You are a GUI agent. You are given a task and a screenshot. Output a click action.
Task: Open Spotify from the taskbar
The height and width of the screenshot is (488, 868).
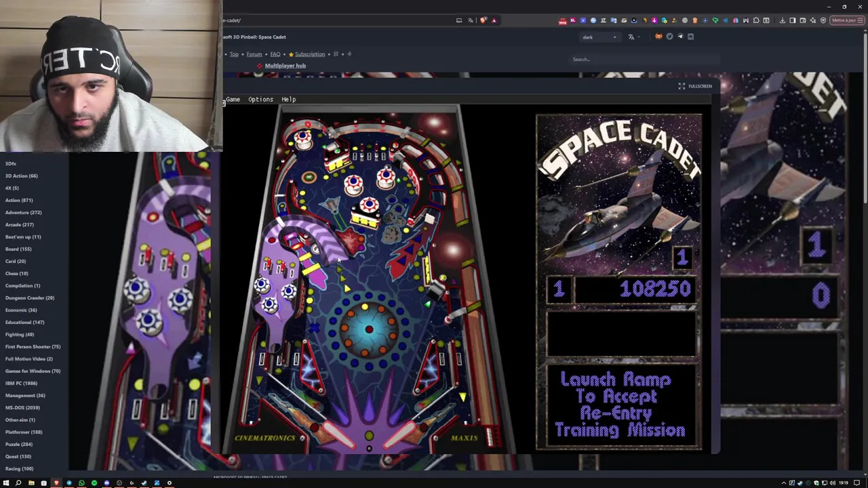click(94, 483)
